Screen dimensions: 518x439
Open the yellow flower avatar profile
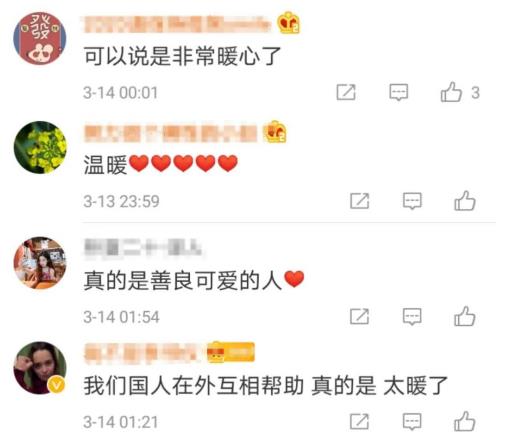tap(40, 147)
